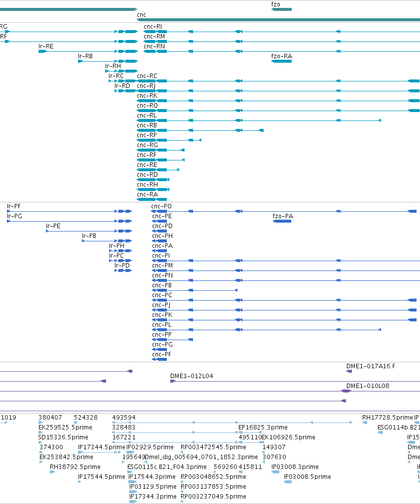Click the DME1-010L08 clone label

pos(368,386)
